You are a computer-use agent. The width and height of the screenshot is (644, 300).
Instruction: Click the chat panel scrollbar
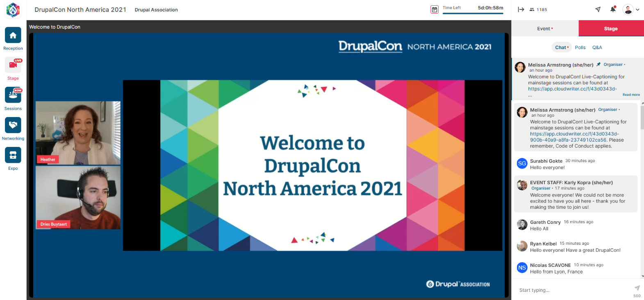(642, 118)
